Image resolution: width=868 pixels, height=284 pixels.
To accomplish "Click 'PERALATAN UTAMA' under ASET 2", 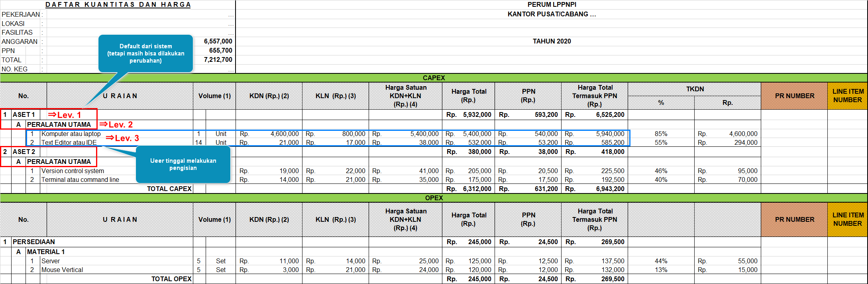I will [59, 162].
